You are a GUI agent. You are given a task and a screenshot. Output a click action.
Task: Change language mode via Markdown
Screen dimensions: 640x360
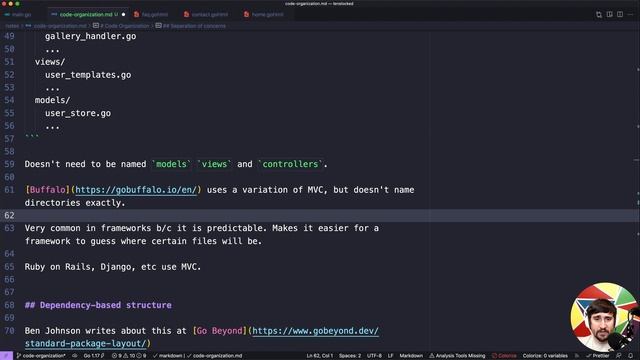point(411,356)
